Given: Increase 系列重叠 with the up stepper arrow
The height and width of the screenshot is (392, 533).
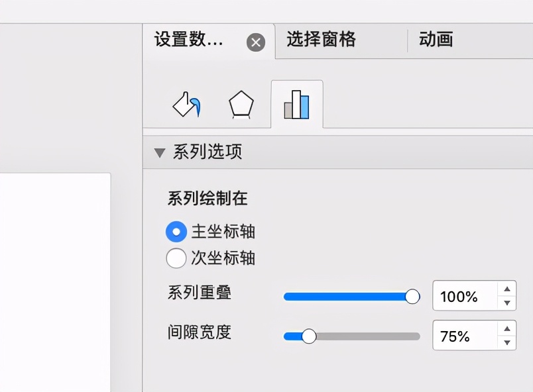Looking at the screenshot, I should 507,289.
